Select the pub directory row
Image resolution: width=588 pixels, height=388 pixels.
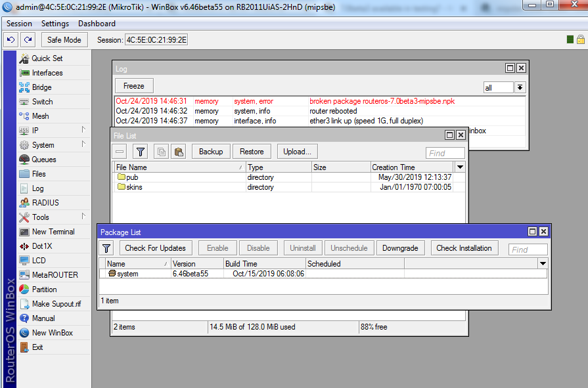(289, 177)
